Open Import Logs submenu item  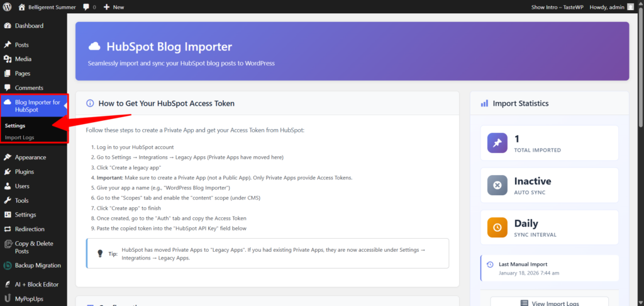coord(19,137)
